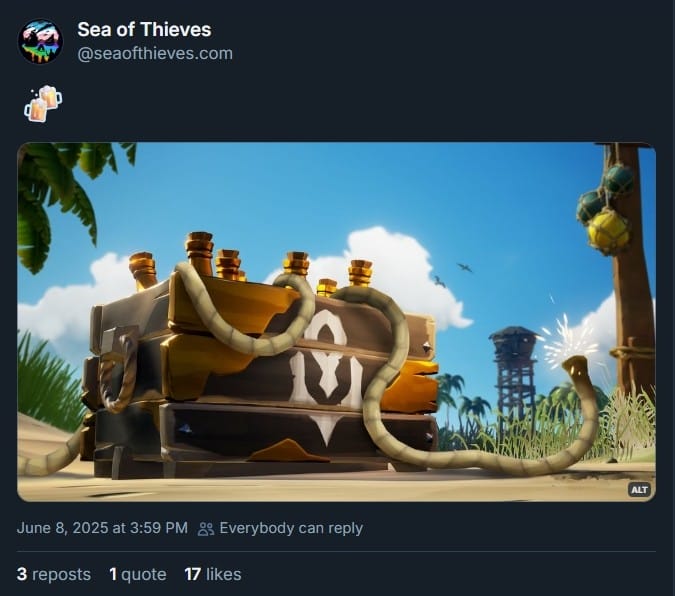Open the post image in full view
The height and width of the screenshot is (596, 675).
click(x=336, y=322)
